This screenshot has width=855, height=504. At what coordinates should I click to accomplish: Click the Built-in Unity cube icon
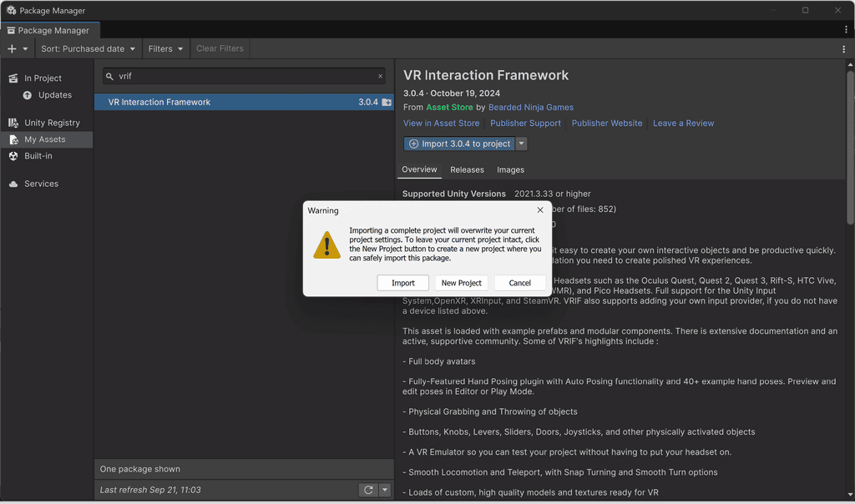click(13, 156)
